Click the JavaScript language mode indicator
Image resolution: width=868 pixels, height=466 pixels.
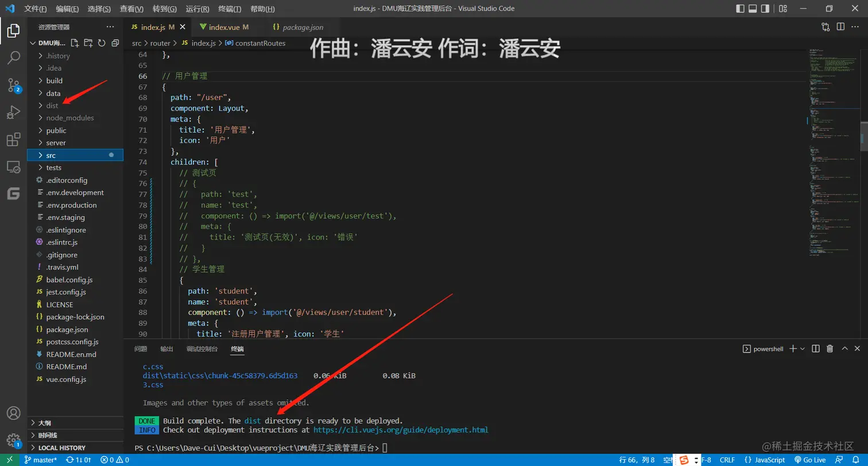tap(765, 460)
